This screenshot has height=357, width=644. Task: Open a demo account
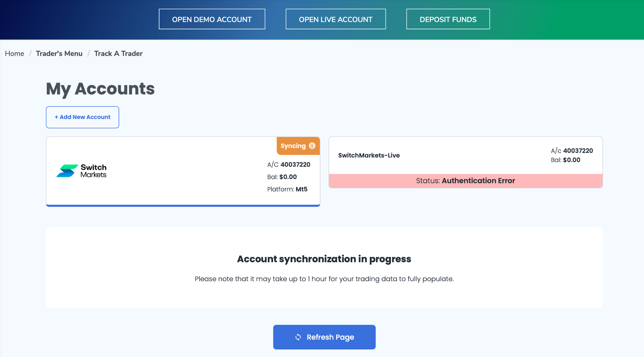pos(212,19)
